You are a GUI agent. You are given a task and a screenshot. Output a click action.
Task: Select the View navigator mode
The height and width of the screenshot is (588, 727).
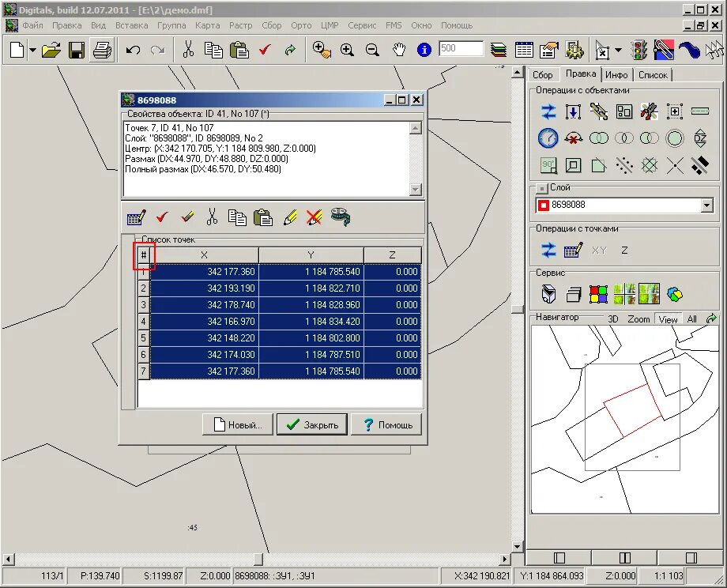[668, 319]
